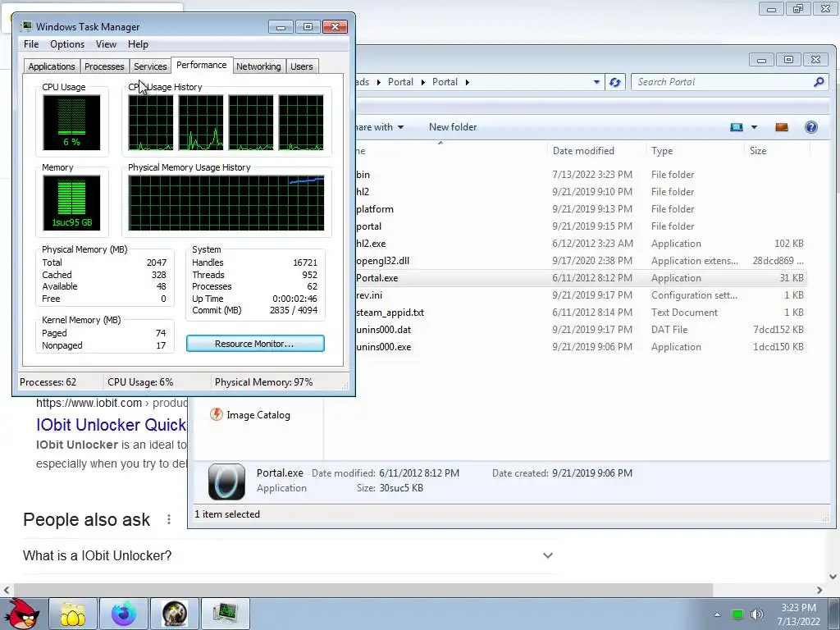Click the Physical Memory Usage History graph
Image resolution: width=840 pixels, height=630 pixels.
pos(226,203)
